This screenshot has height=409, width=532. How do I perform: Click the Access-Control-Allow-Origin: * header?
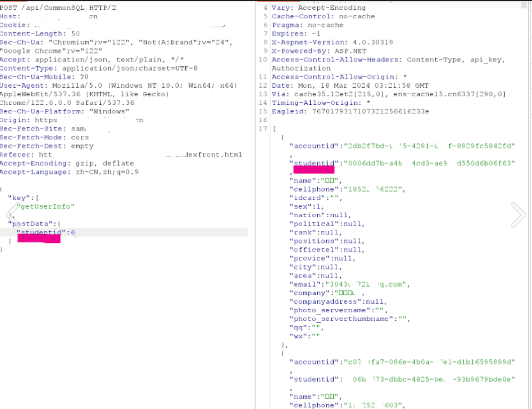point(339,77)
